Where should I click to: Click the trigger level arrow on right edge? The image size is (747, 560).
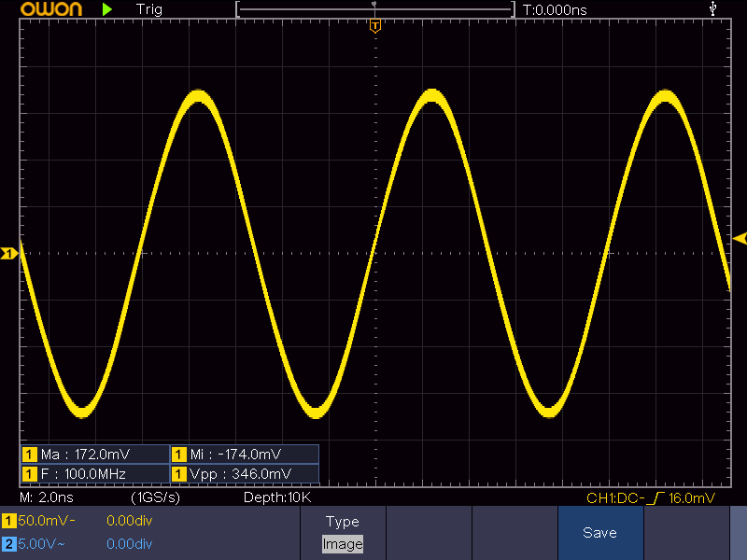740,238
